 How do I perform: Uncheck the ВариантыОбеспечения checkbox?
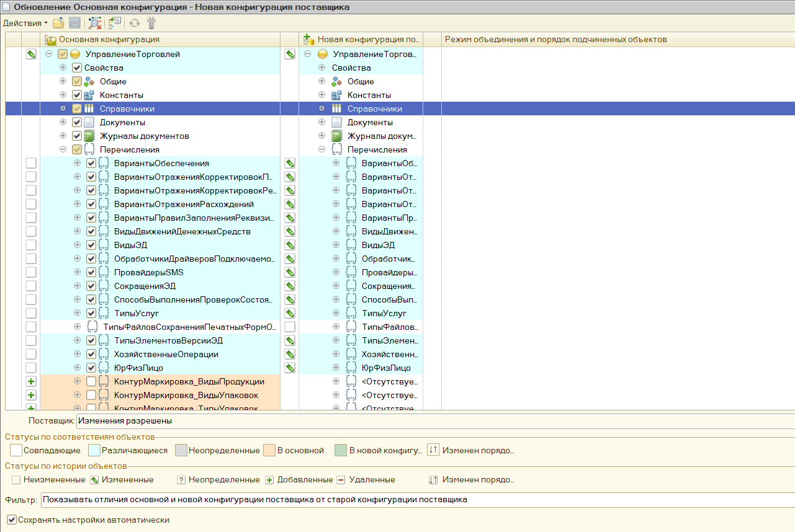click(x=91, y=163)
